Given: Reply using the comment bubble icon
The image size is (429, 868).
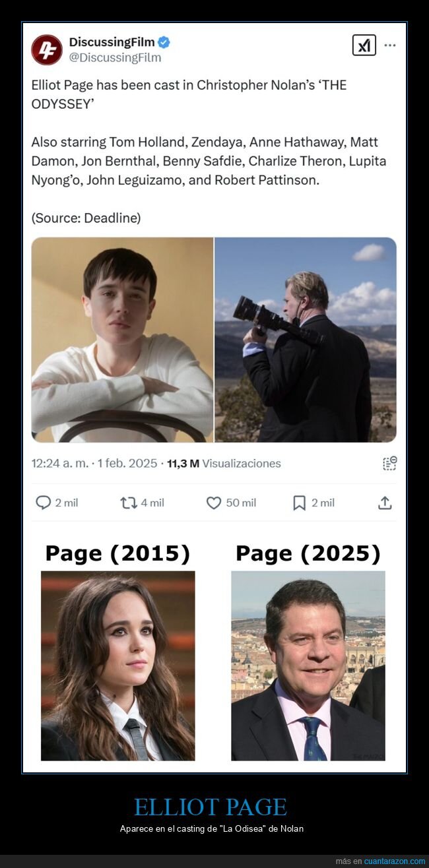Looking at the screenshot, I should point(43,503).
